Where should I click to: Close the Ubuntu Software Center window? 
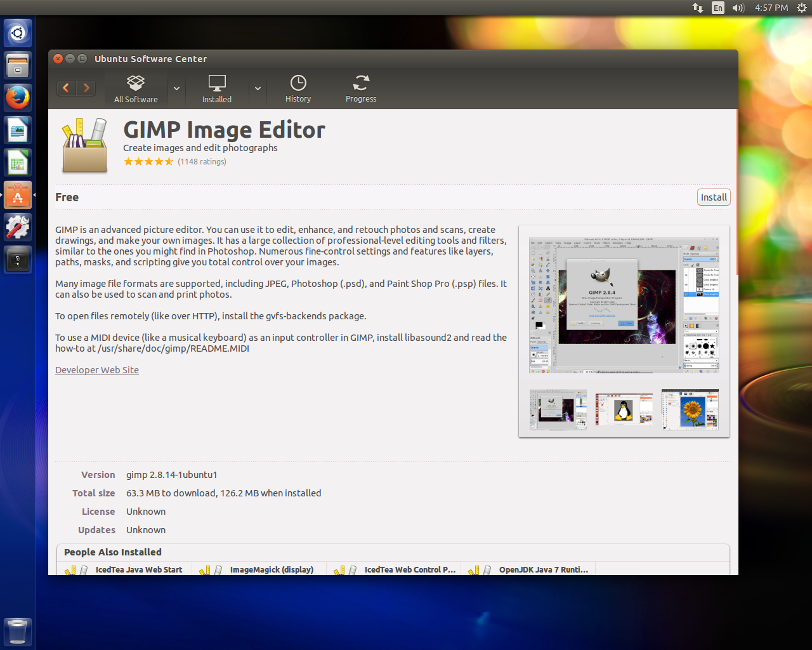(x=58, y=58)
